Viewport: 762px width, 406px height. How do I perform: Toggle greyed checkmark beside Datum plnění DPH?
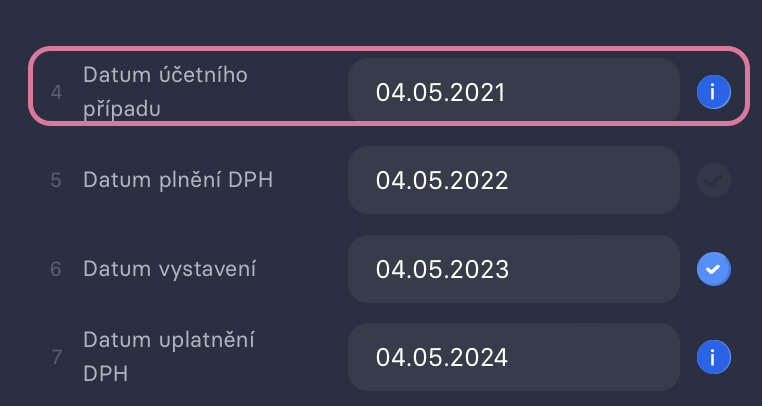713,180
